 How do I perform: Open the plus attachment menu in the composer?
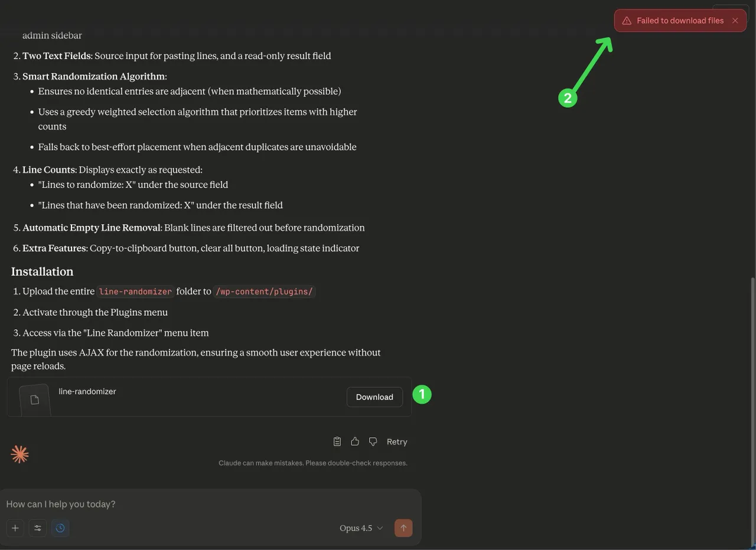pyautogui.click(x=15, y=528)
